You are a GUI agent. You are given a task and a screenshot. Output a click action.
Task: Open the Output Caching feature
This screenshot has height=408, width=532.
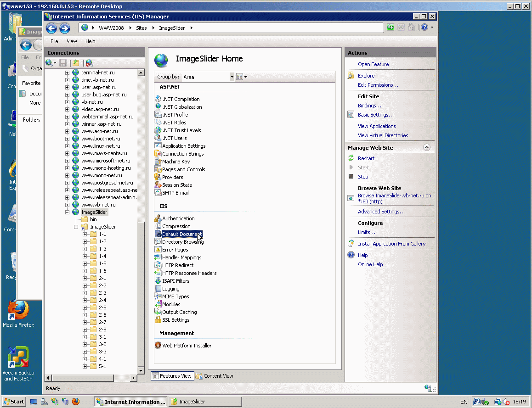pyautogui.click(x=176, y=312)
